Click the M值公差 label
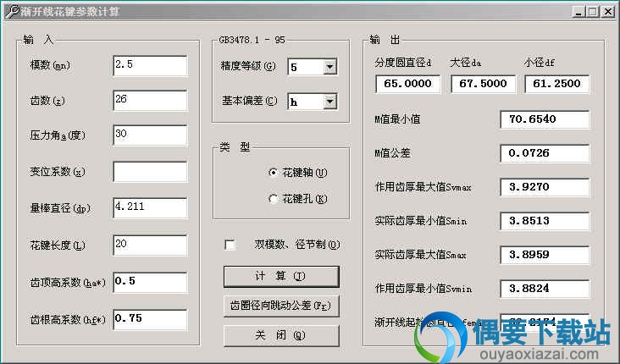 392,153
